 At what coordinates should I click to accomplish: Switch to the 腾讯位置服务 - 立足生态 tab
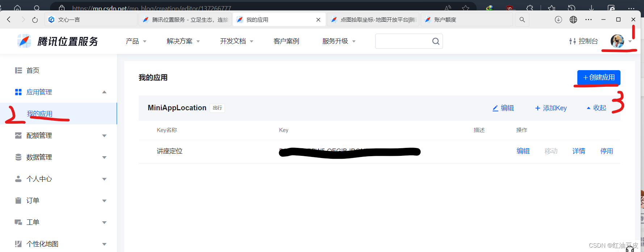pos(185,20)
